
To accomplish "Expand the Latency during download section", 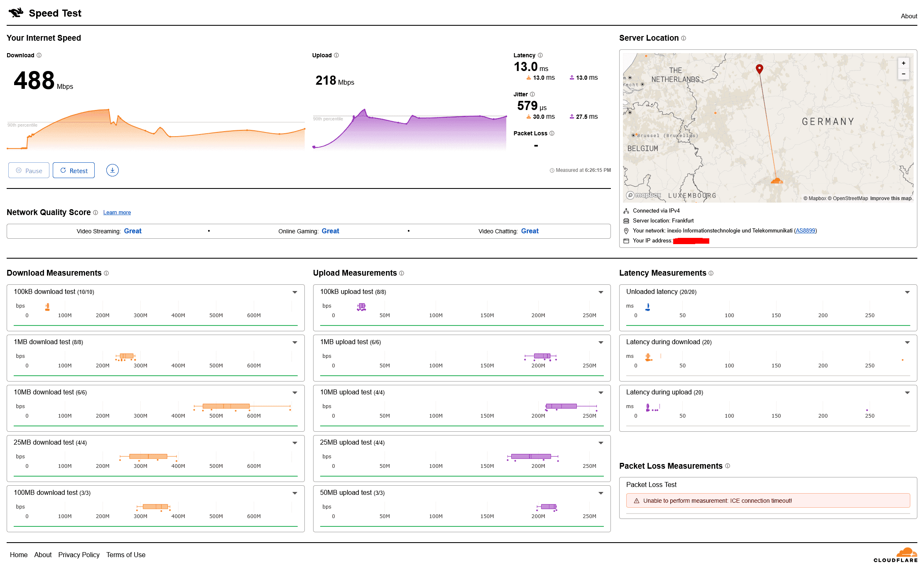I will coord(907,342).
